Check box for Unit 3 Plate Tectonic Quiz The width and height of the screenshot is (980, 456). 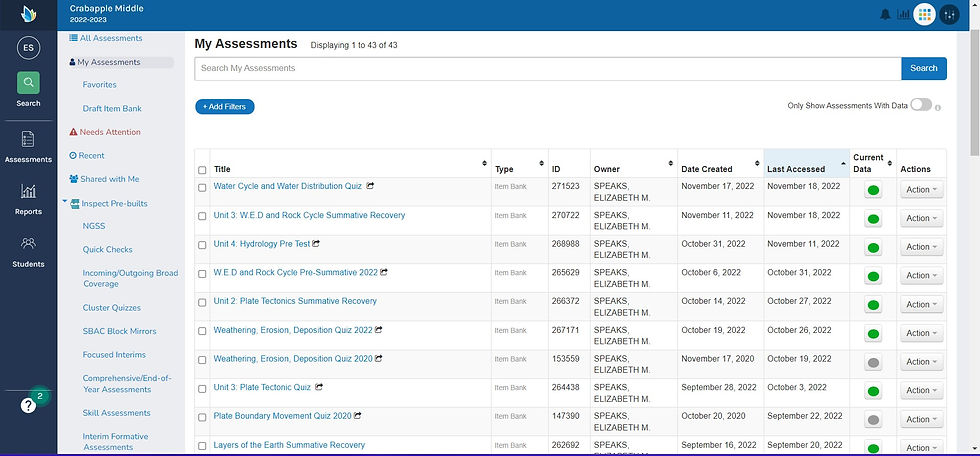202,389
